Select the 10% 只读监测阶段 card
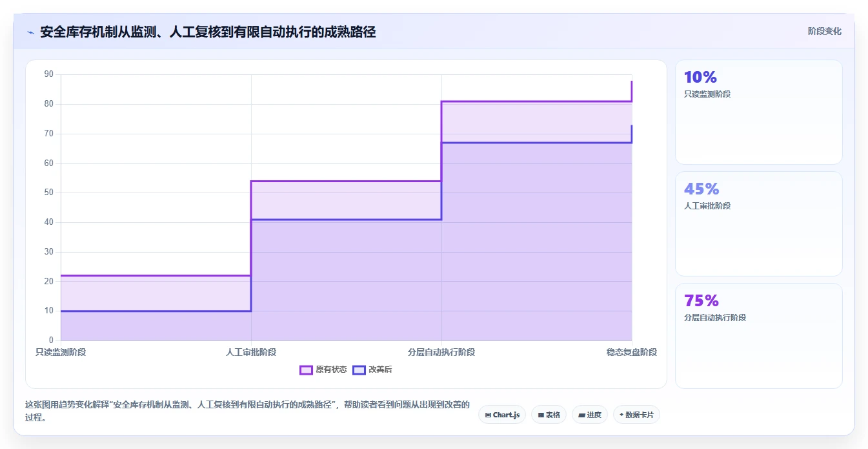The image size is (868, 449). point(759,112)
